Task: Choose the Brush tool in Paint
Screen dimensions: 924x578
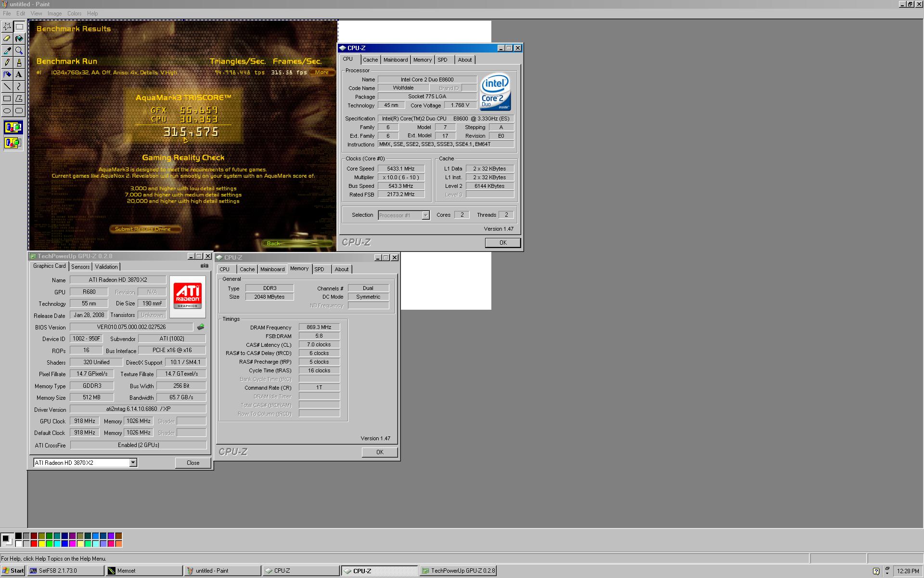Action: point(19,63)
